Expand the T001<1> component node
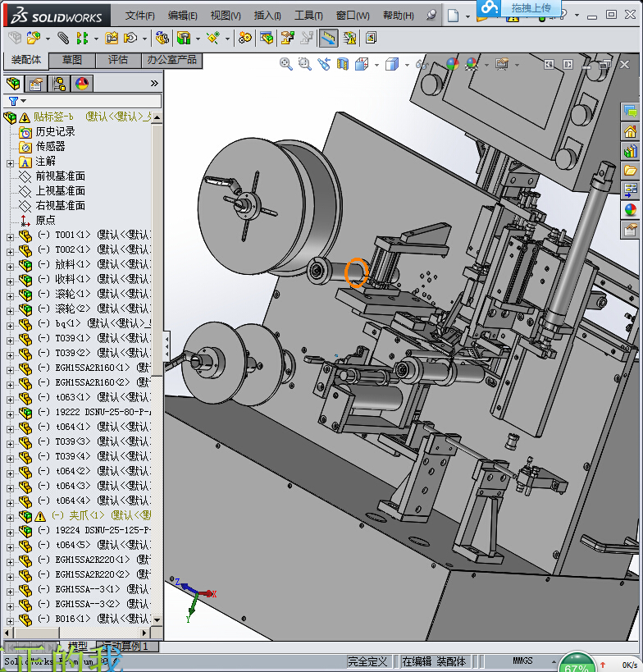643x672 pixels. (10, 236)
